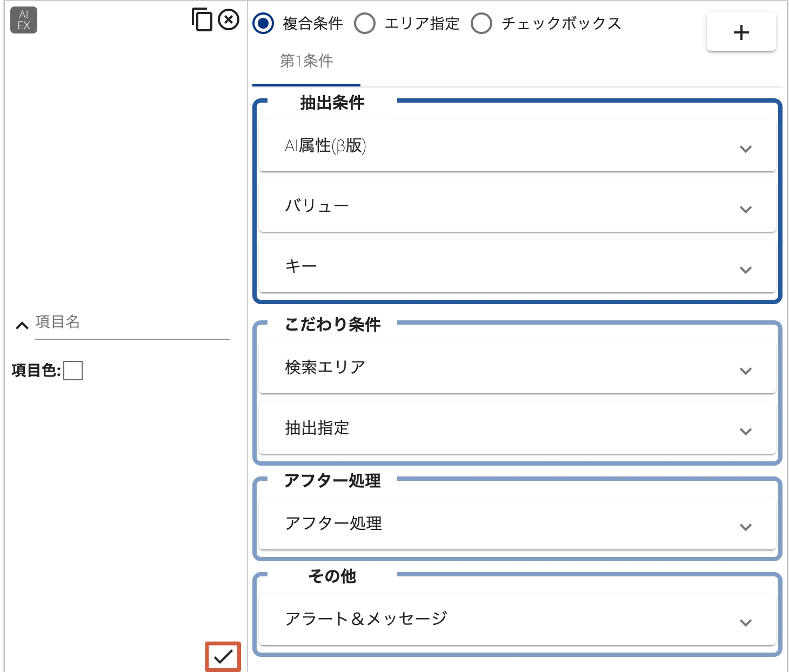Click the plus add condition button
Screen dimensions: 789x672
(741, 32)
